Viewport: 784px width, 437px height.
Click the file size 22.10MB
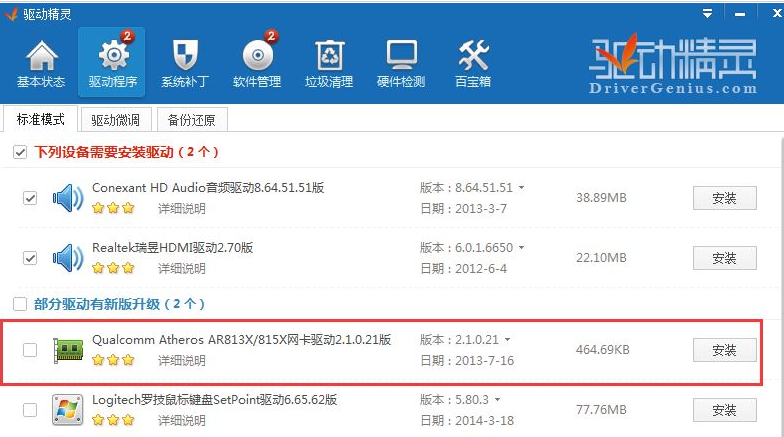(601, 258)
